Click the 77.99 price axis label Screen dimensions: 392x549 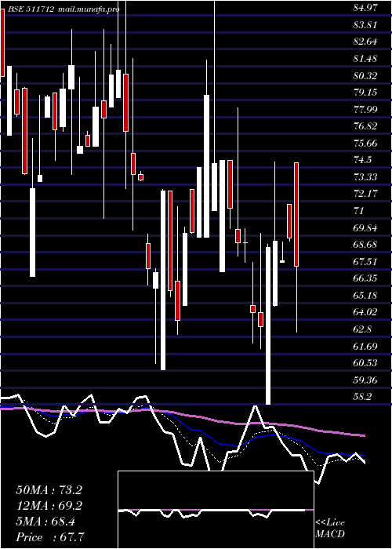click(365, 109)
